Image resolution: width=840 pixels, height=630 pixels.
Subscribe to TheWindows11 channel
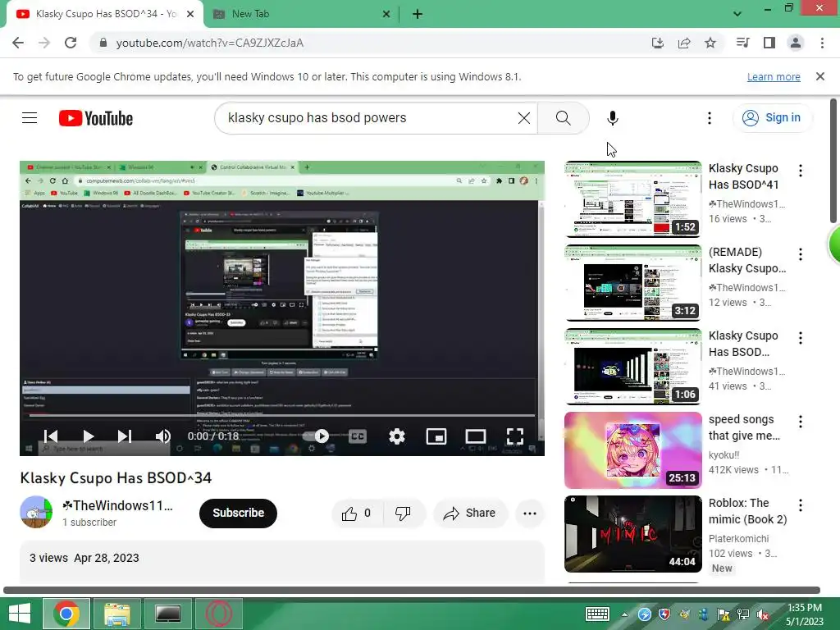tap(239, 514)
